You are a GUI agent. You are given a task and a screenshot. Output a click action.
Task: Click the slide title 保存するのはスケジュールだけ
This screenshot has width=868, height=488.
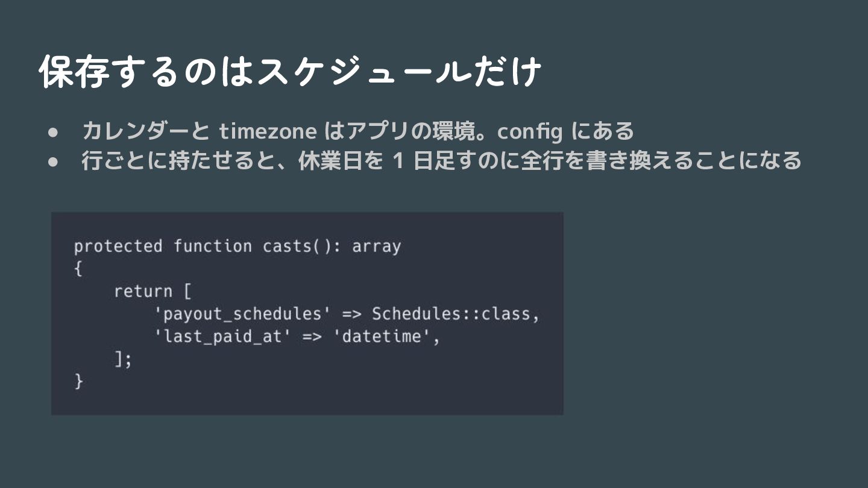[x=290, y=72]
